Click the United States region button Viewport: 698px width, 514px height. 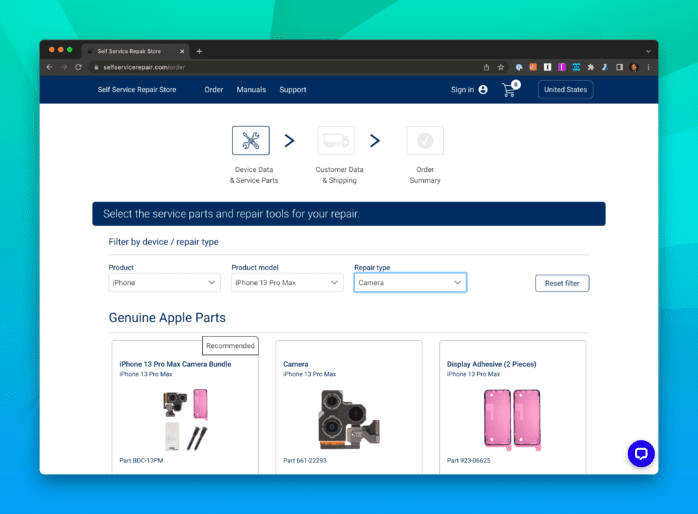(565, 90)
